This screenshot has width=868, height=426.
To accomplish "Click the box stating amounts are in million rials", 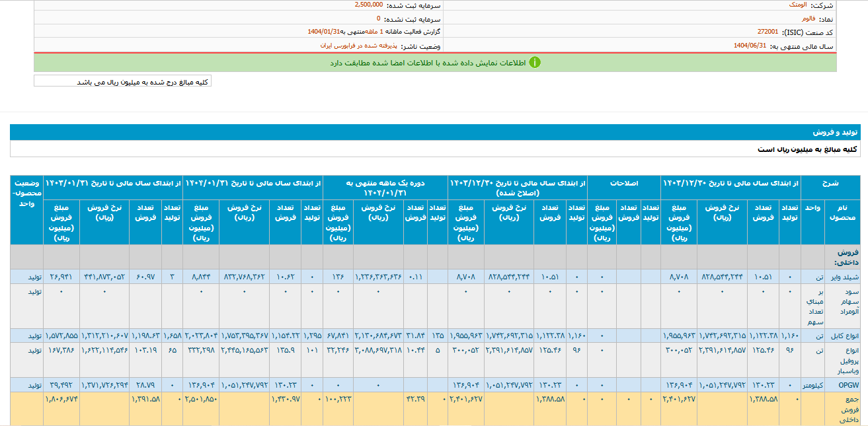I will coord(122,81).
